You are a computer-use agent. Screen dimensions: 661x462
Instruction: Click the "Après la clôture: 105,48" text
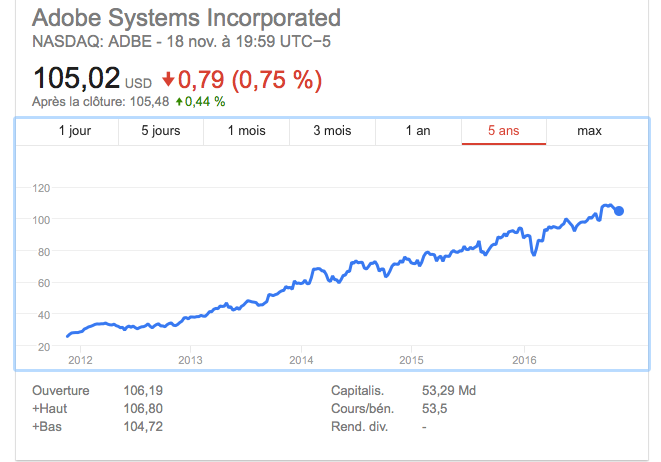point(100,102)
